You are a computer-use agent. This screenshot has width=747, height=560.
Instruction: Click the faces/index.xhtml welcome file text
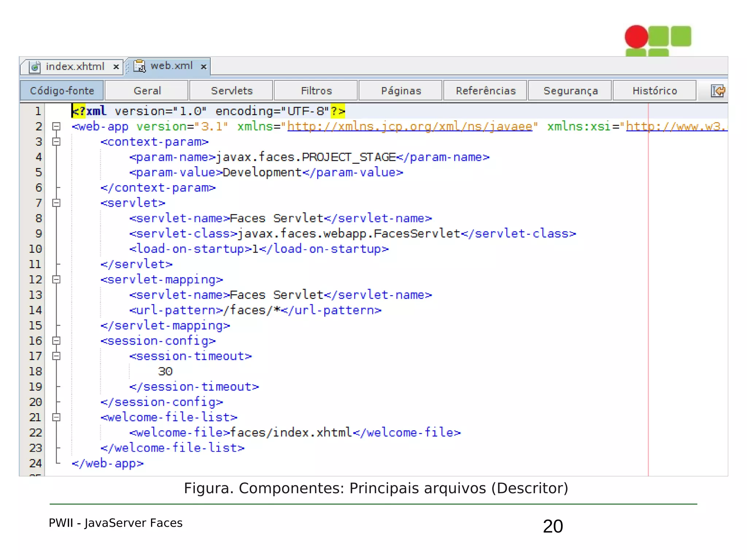(x=291, y=433)
